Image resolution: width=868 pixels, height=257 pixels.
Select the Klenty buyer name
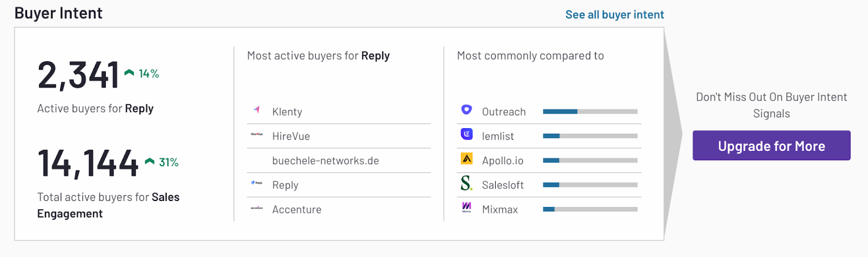(x=287, y=112)
